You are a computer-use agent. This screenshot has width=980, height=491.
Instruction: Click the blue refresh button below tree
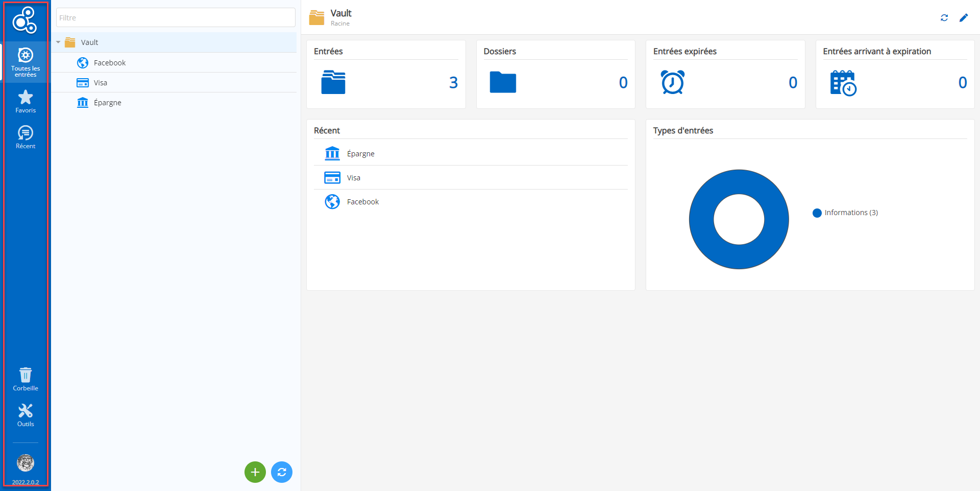[x=282, y=472]
